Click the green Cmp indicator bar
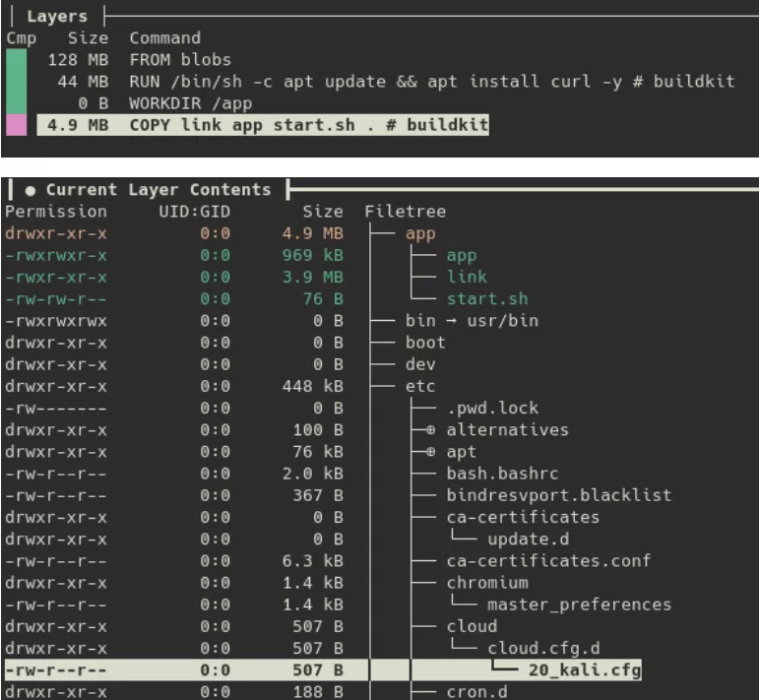 pyautogui.click(x=17, y=82)
